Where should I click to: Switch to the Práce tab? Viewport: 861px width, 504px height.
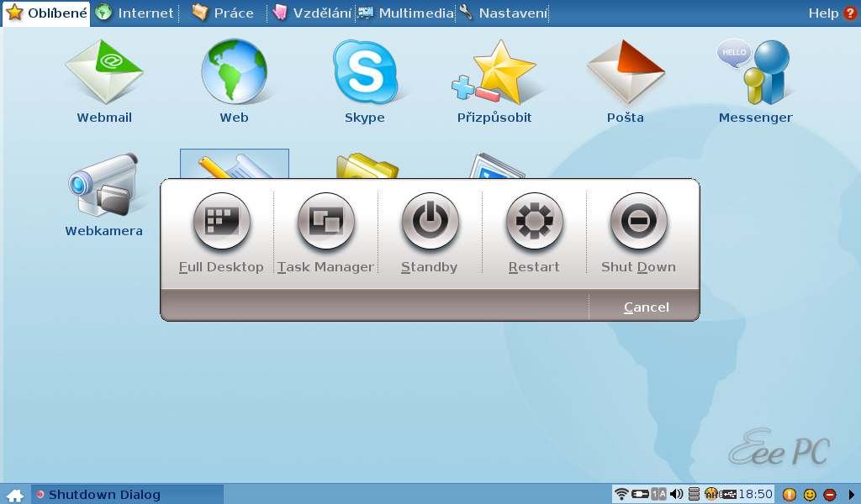(x=222, y=13)
